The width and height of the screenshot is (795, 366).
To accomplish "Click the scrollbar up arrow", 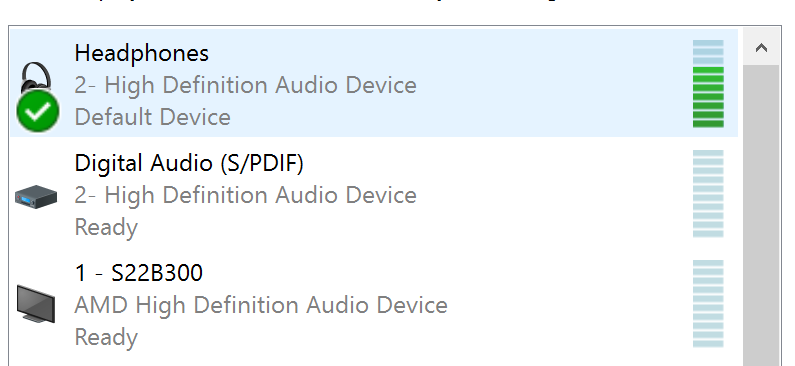I will point(761,48).
